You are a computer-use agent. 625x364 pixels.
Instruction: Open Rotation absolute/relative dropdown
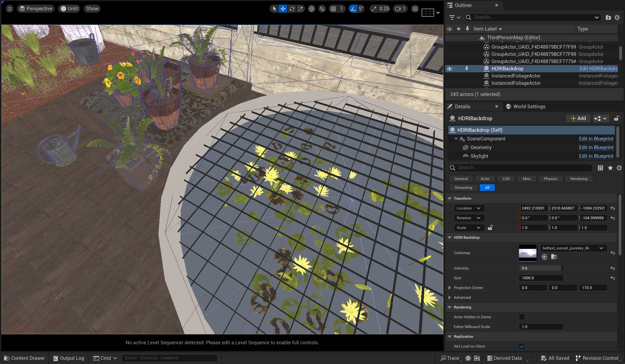click(x=469, y=218)
